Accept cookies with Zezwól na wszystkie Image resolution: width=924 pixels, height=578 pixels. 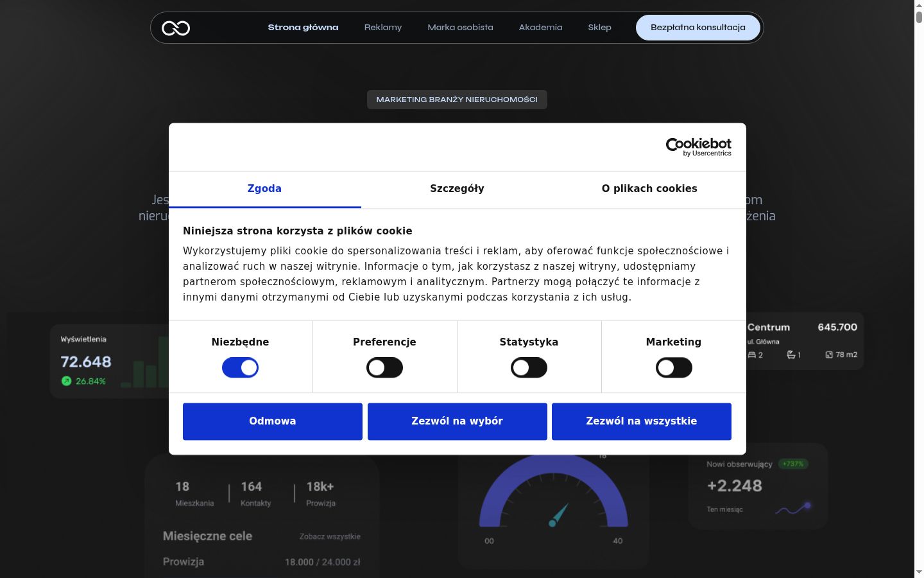coord(642,421)
